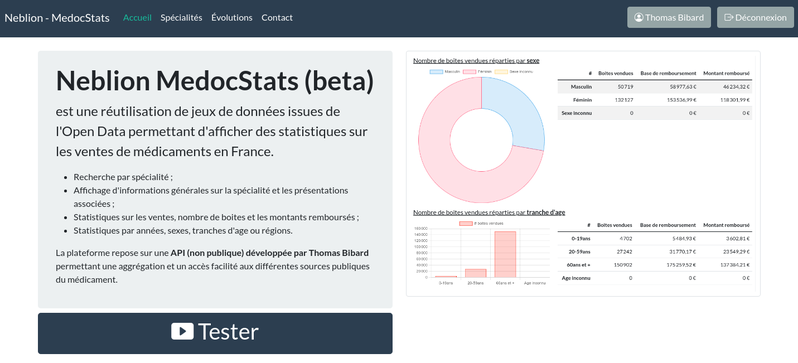Image resolution: width=798 pixels, height=363 pixels.
Task: Click the bullet 'Statistiques sur les ventes, nombre de boites'
Action: click(216, 217)
